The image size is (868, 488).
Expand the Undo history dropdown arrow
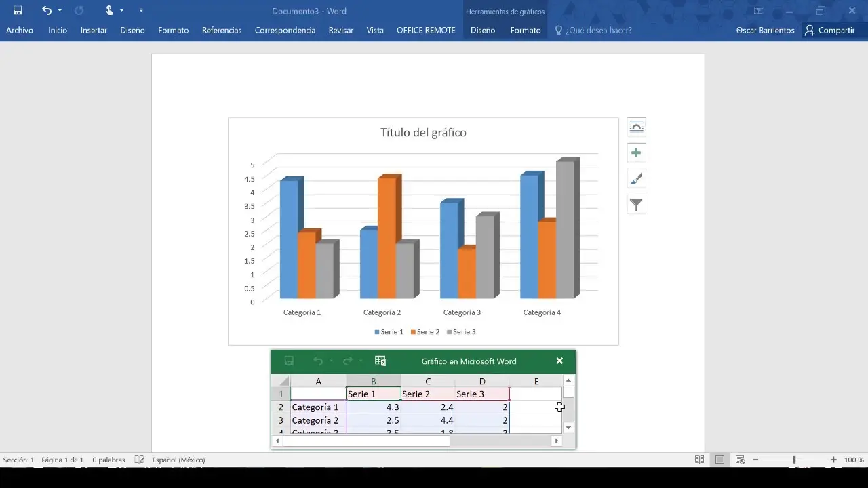coord(60,11)
